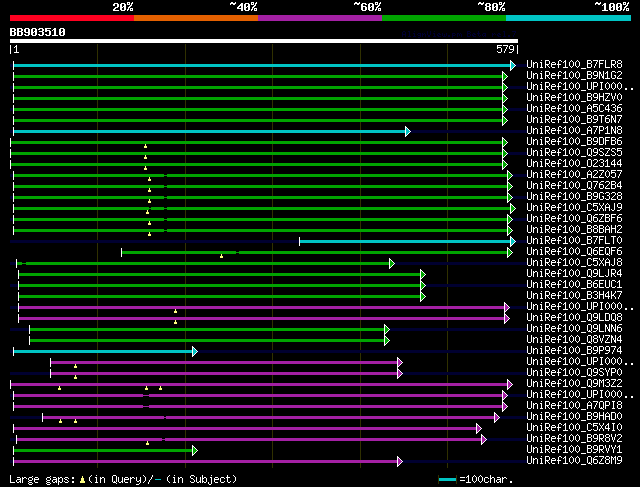This screenshot has width=640, height=487.
Task: Open hit label UniRef100_B3H4K7
Action: click(574, 296)
